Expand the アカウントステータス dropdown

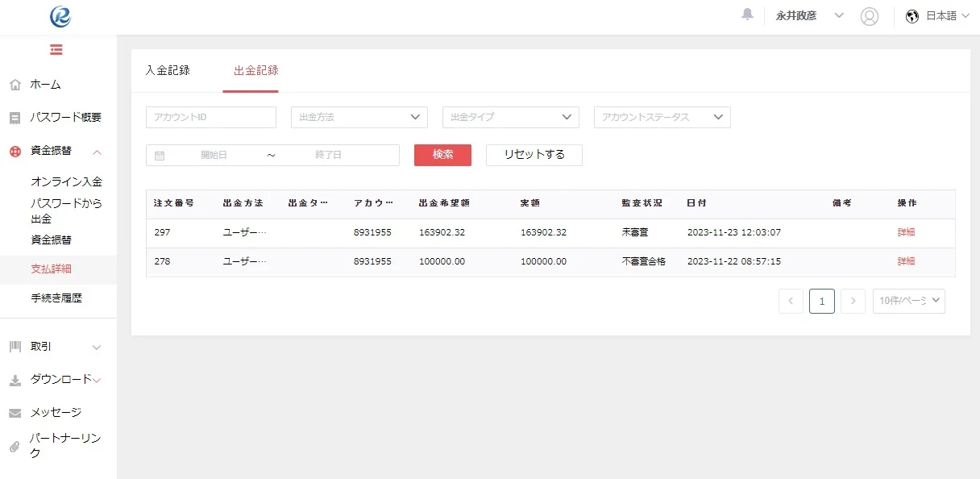pos(661,117)
